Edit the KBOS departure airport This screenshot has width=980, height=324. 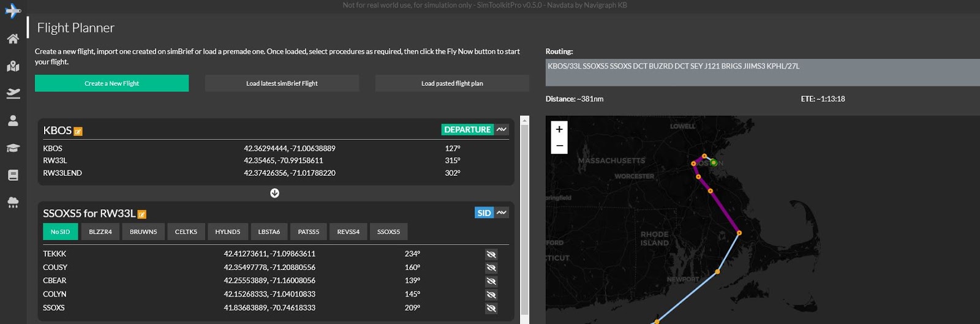tap(78, 131)
